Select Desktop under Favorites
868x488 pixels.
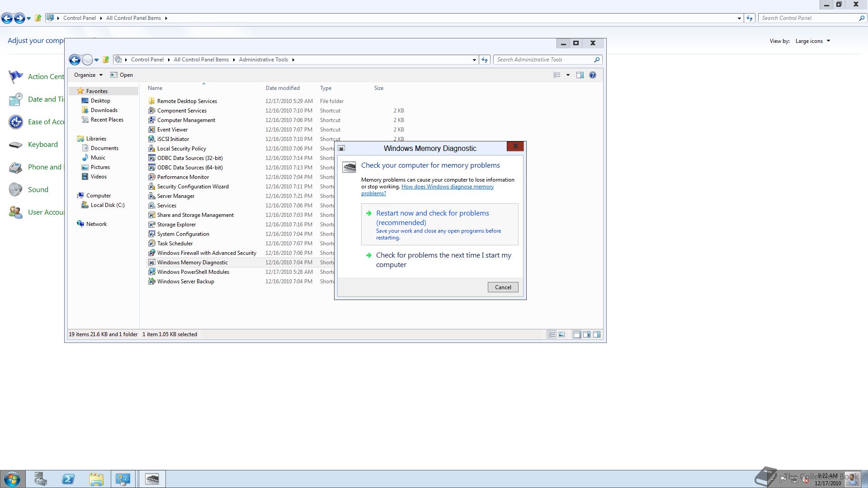[100, 101]
